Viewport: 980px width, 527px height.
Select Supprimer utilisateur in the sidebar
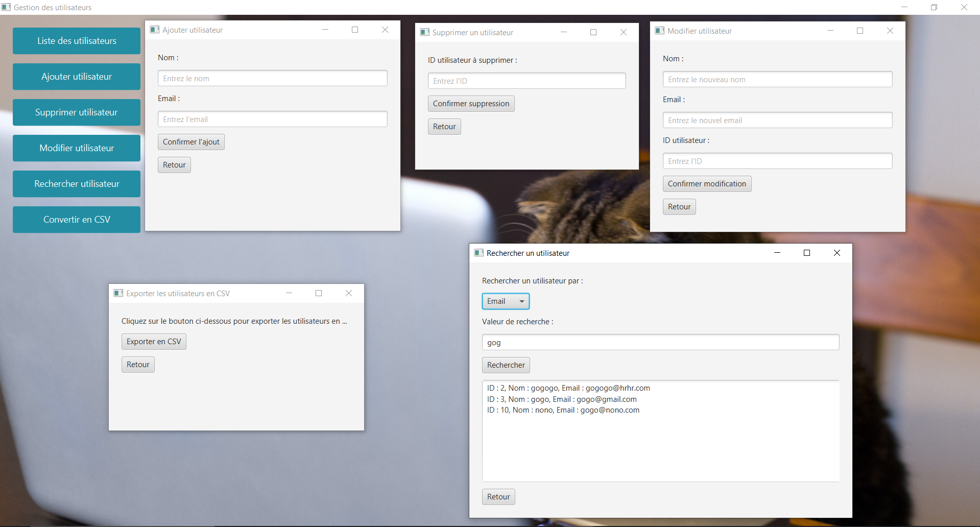[77, 112]
